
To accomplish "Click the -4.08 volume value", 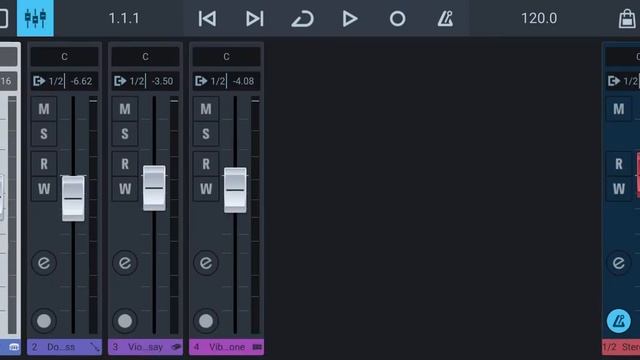I will pyautogui.click(x=243, y=81).
